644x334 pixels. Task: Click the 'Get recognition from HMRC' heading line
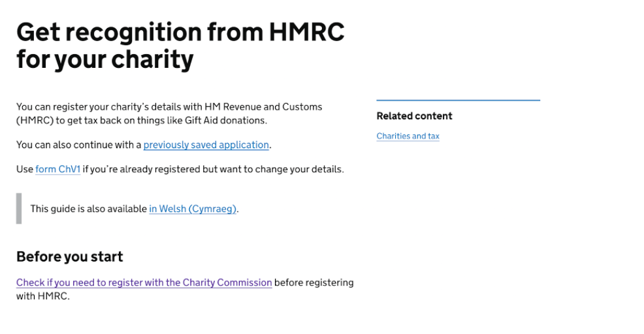(x=180, y=32)
